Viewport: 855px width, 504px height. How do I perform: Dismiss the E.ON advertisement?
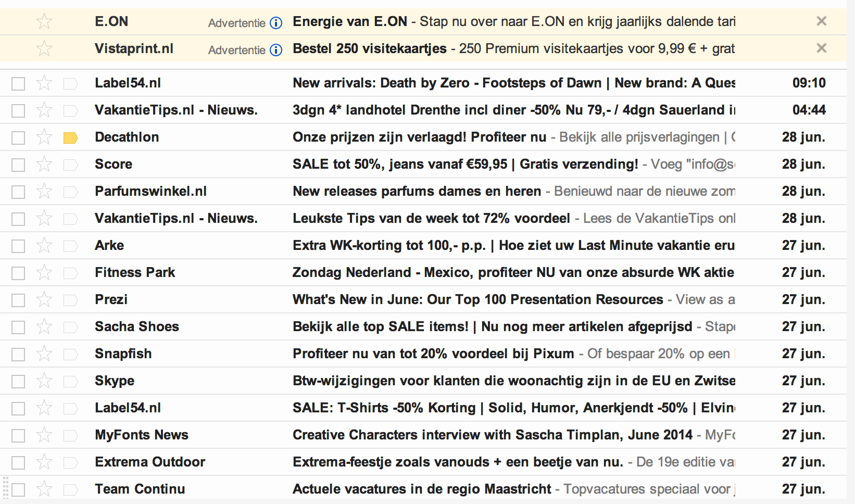point(822,21)
